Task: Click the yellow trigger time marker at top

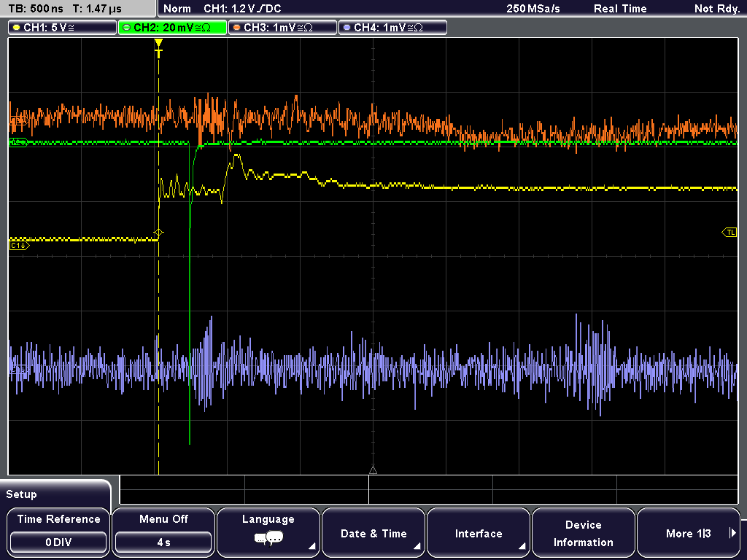Action: coord(158,48)
